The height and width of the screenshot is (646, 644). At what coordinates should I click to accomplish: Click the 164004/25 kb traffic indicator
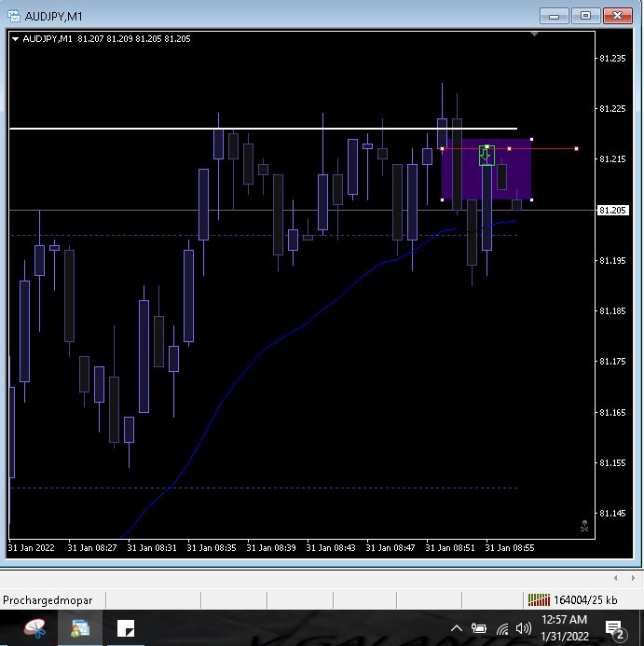[585, 600]
